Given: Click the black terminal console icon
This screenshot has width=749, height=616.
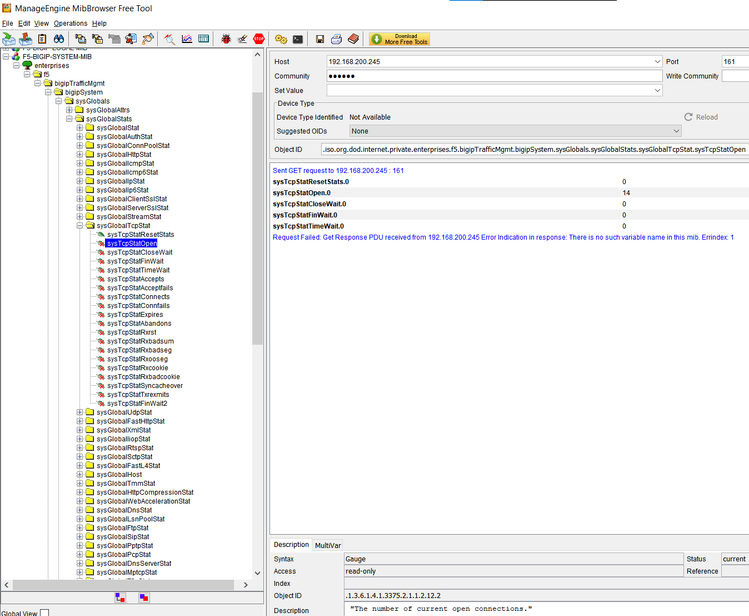Looking at the screenshot, I should (297, 39).
